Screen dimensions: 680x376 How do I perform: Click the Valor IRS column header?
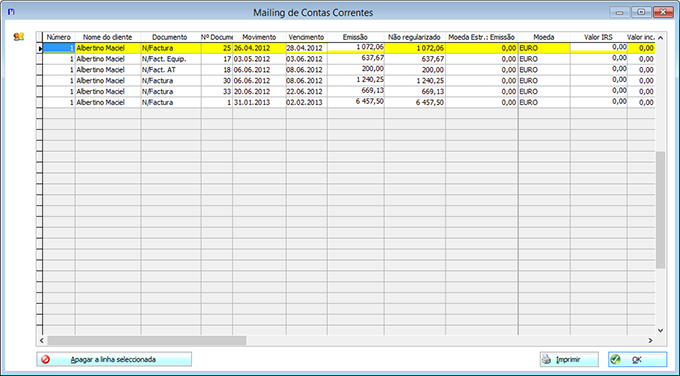[x=598, y=37]
